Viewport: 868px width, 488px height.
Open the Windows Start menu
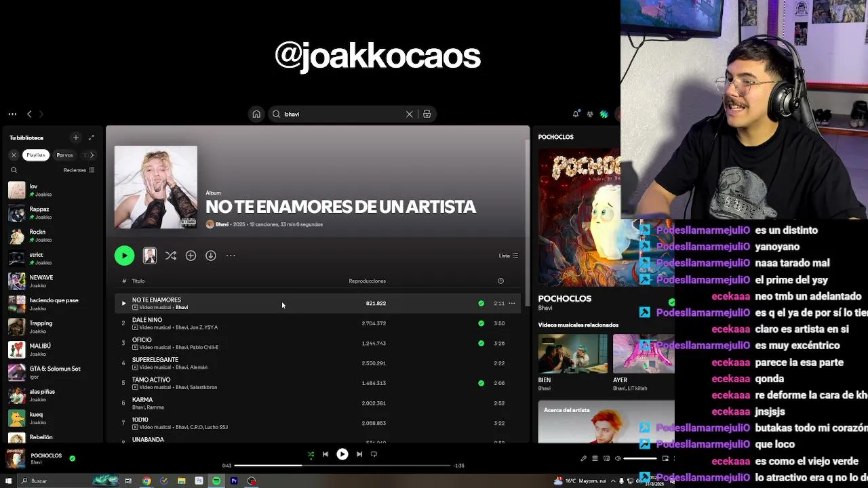click(x=9, y=481)
